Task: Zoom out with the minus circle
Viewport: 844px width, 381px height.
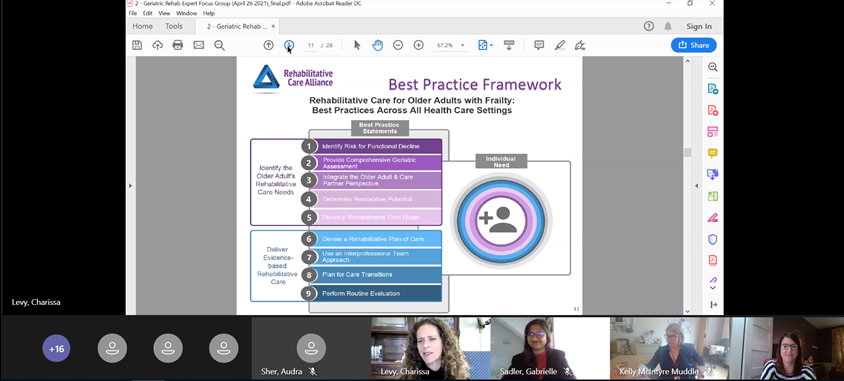Action: 398,45
